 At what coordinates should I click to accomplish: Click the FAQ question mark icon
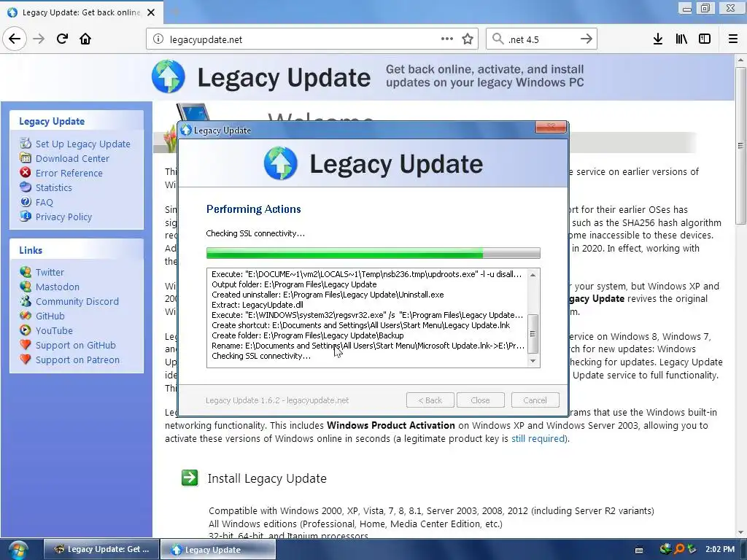26,202
